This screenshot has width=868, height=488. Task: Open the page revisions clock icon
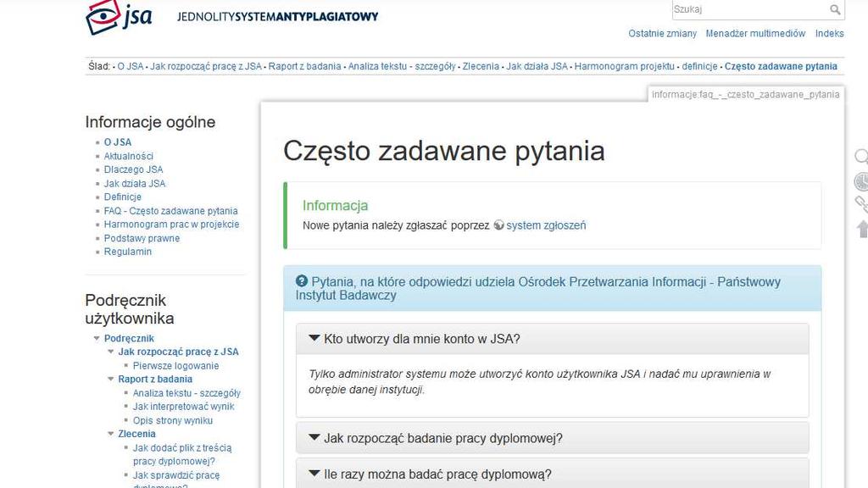coord(861,181)
